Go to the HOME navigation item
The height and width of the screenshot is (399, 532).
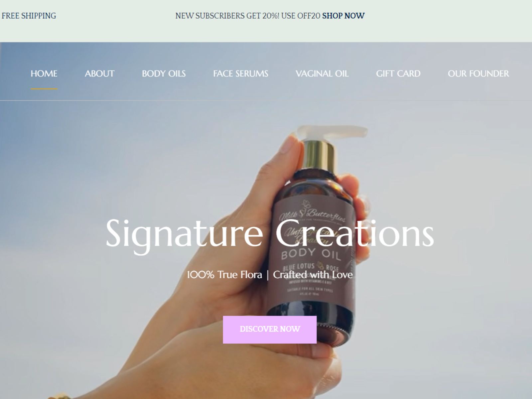coord(44,73)
